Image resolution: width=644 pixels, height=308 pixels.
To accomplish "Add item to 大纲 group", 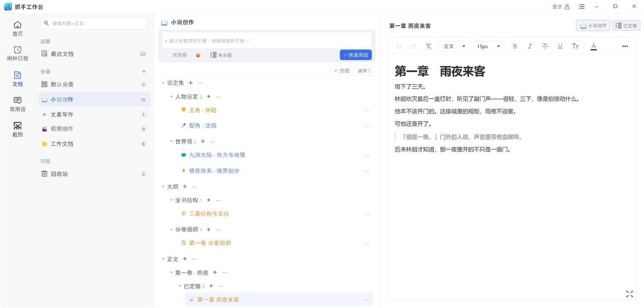I will [185, 186].
